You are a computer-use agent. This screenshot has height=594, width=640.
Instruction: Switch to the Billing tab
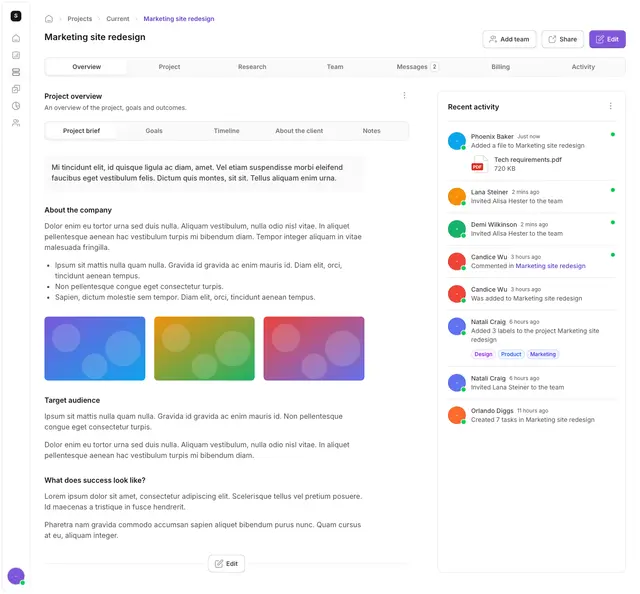500,67
